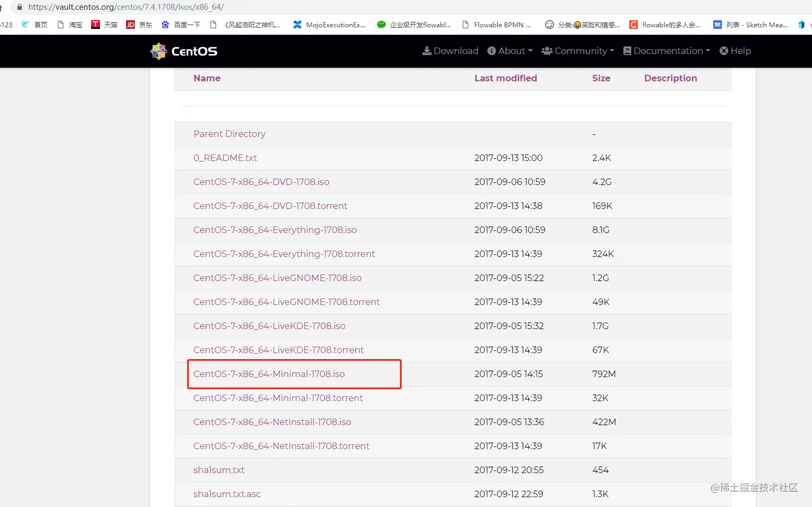Sort by Last modified column header
This screenshot has width=812, height=507.
pyautogui.click(x=505, y=78)
